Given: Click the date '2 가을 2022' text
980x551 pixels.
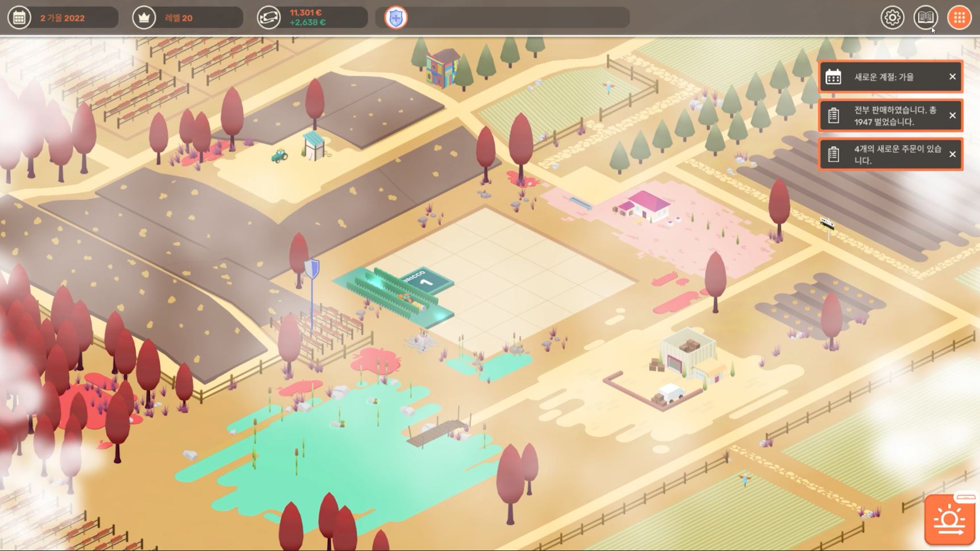Looking at the screenshot, I should pyautogui.click(x=62, y=18).
